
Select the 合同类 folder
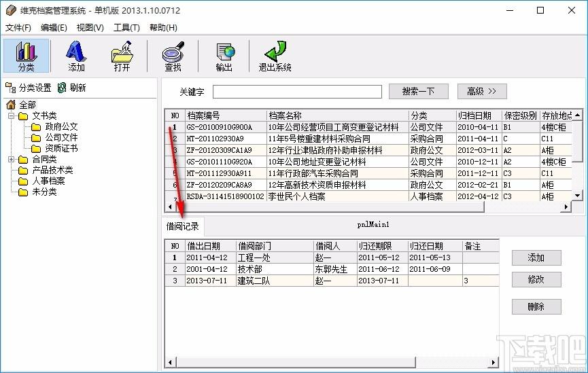37,159
